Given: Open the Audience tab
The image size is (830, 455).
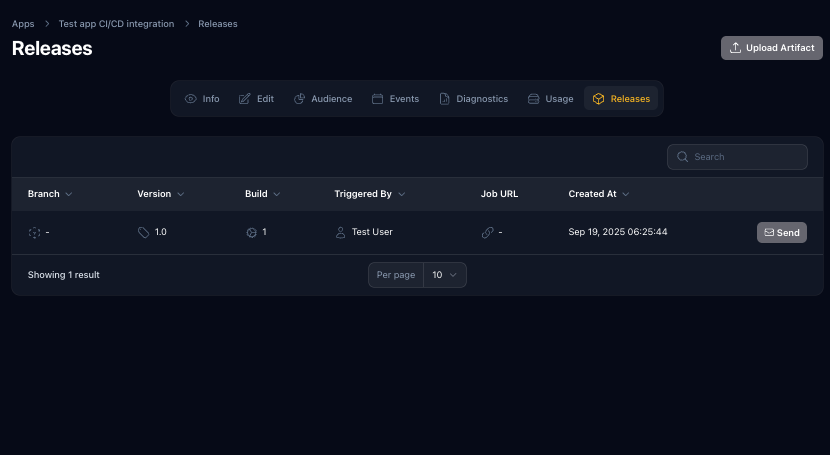Looking at the screenshot, I should coord(323,99).
